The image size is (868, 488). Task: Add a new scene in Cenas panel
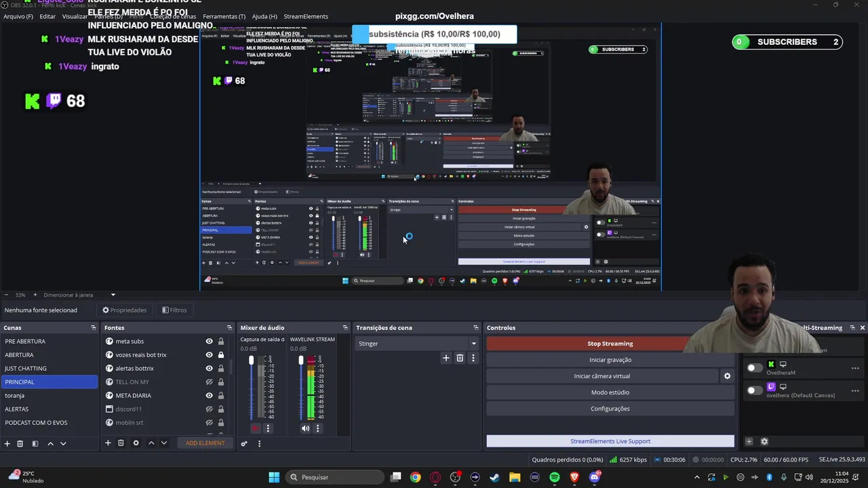tap(7, 443)
